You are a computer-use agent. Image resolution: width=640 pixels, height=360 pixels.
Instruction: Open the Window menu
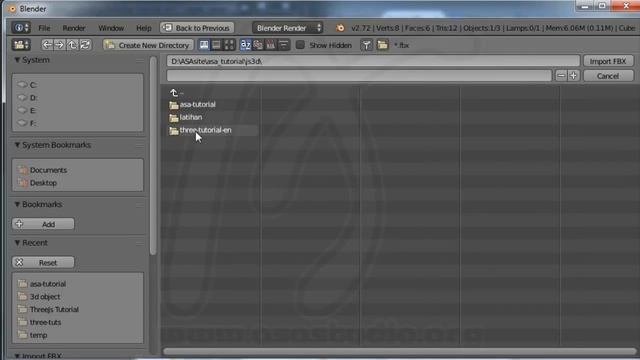(111, 28)
